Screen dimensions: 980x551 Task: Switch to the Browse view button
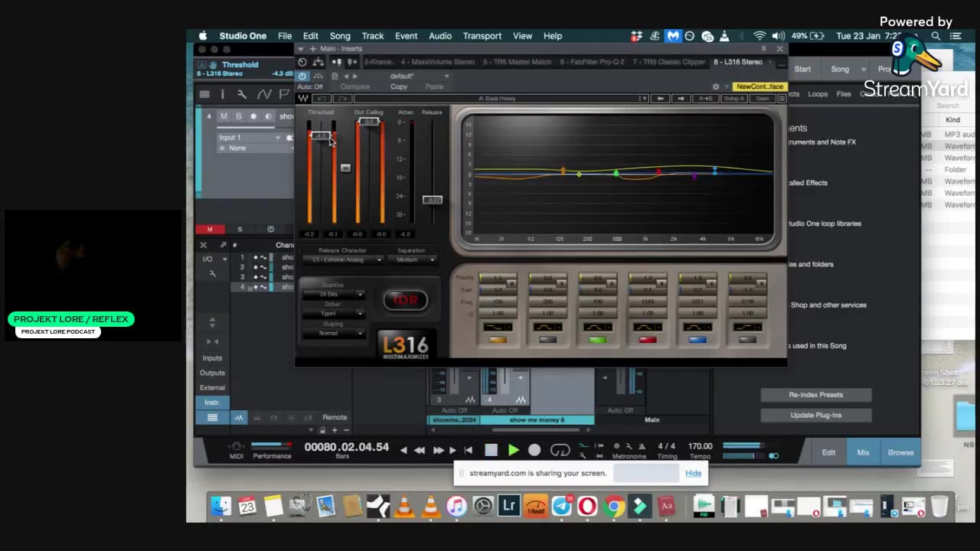[900, 452]
